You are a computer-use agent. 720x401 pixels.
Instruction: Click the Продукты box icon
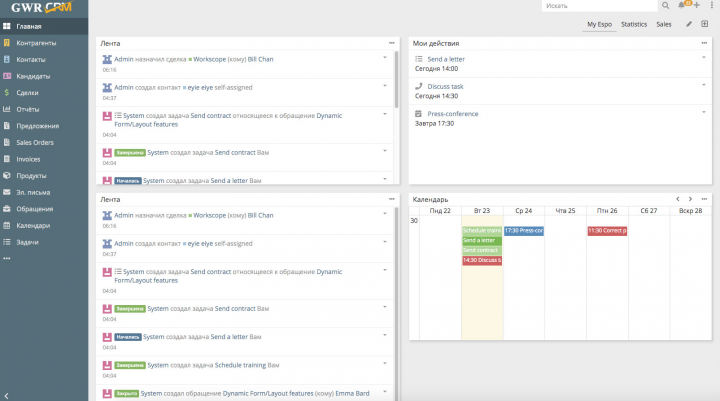pyautogui.click(x=6, y=175)
